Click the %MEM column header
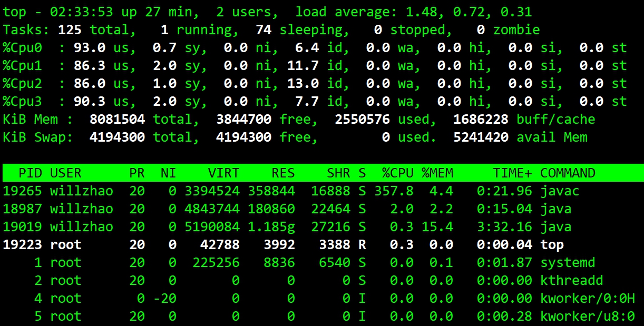Image resolution: width=644 pixels, height=326 pixels. pos(437,173)
